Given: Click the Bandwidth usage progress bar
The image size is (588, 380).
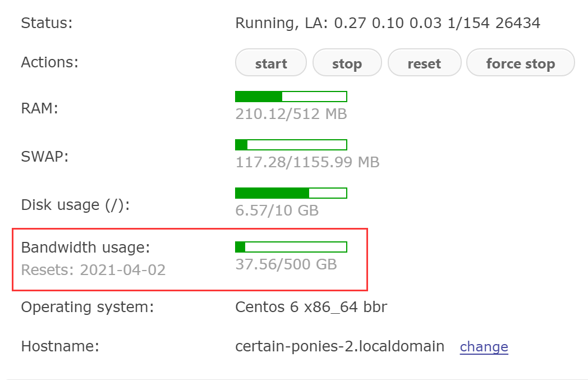Looking at the screenshot, I should pyautogui.click(x=291, y=247).
